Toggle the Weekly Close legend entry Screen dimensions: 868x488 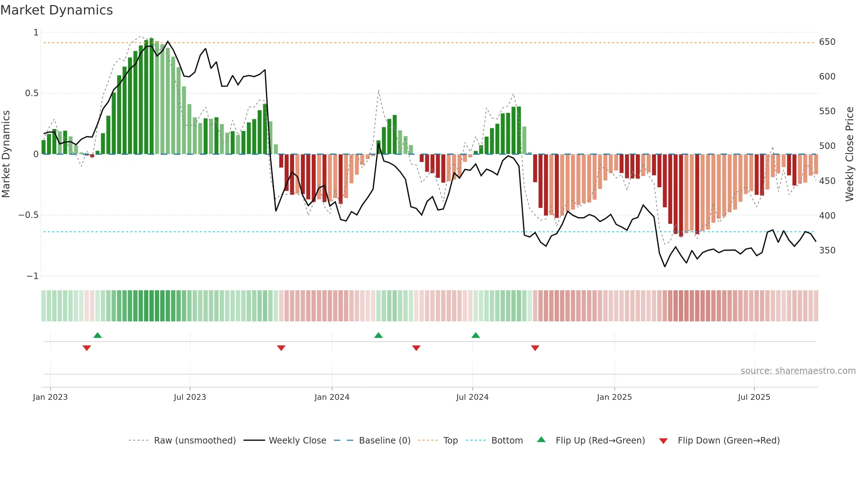pyautogui.click(x=285, y=440)
